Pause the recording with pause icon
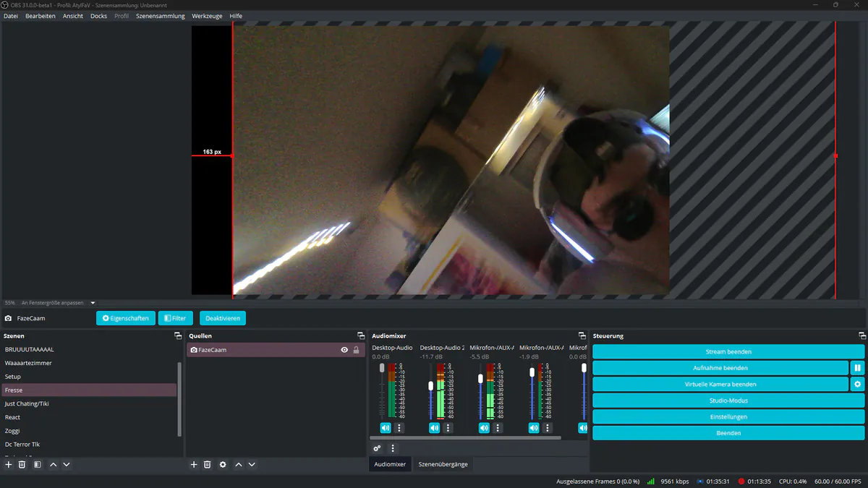Screen dimensions: 868x488 (857, 368)
